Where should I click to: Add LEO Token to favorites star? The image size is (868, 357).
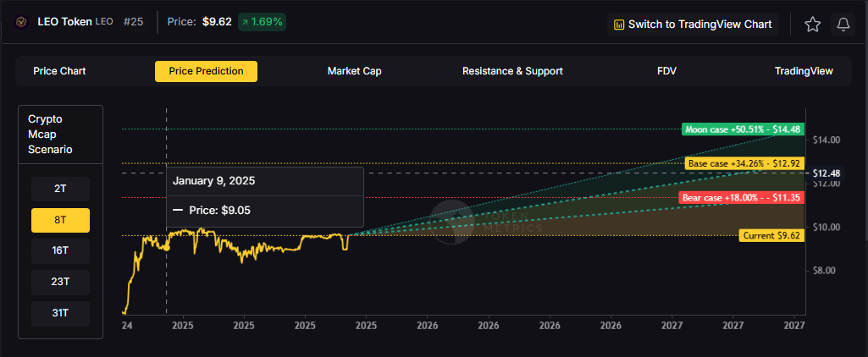click(812, 25)
